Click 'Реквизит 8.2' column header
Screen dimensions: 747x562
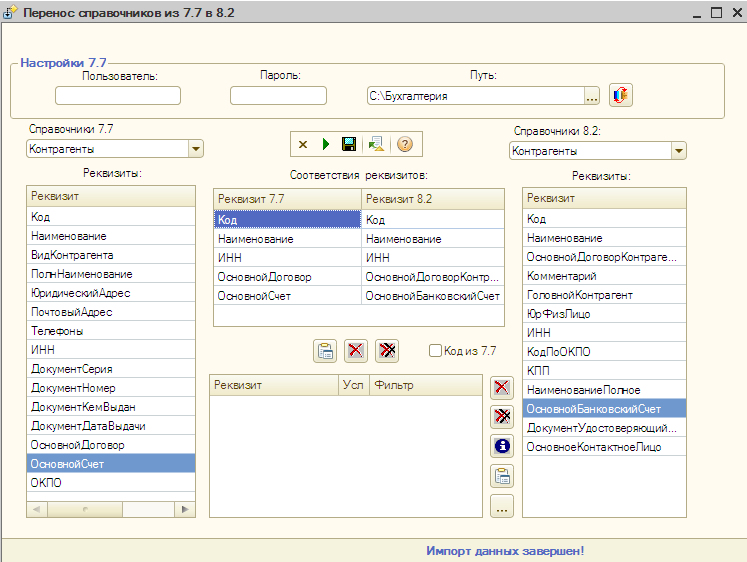[x=433, y=199]
